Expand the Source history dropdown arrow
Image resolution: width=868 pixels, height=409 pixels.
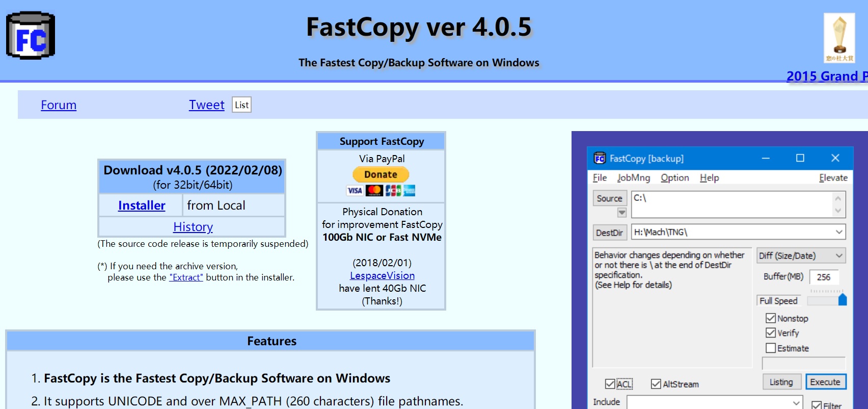[621, 212]
